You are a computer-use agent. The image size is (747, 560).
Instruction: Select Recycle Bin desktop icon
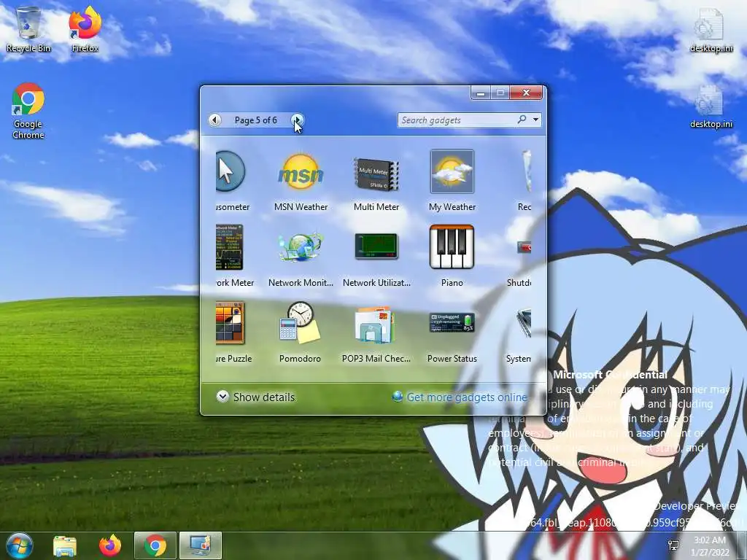tap(28, 29)
